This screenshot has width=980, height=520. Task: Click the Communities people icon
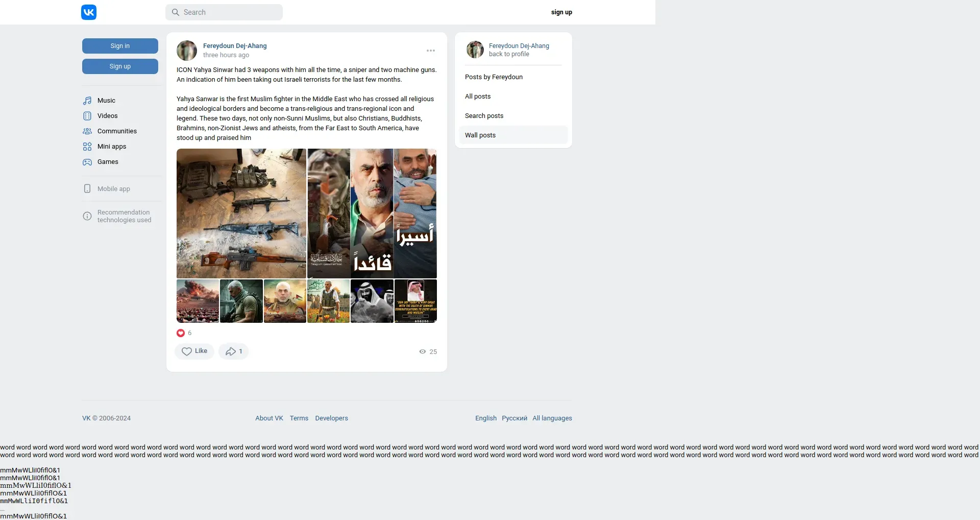[x=87, y=131]
